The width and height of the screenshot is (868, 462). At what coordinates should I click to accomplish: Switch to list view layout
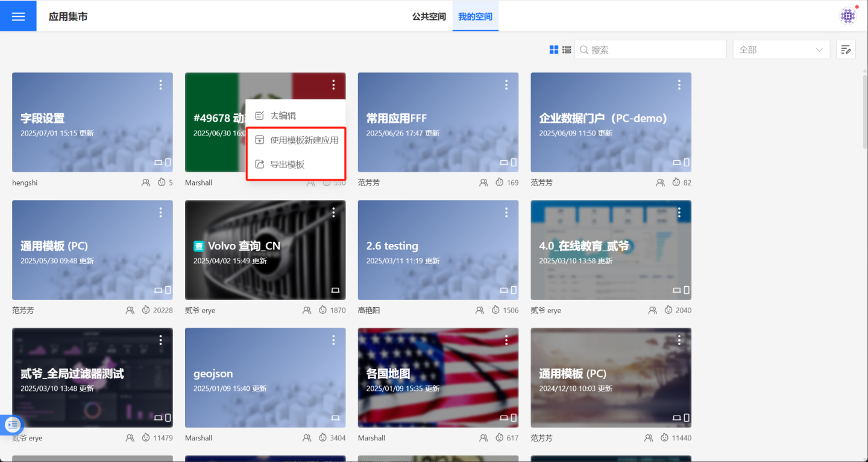tap(567, 50)
